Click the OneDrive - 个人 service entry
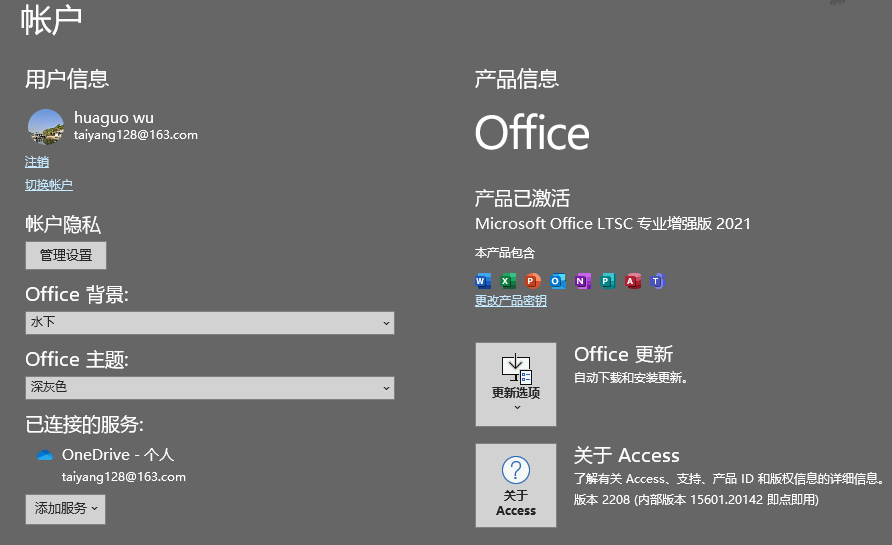 tap(118, 455)
